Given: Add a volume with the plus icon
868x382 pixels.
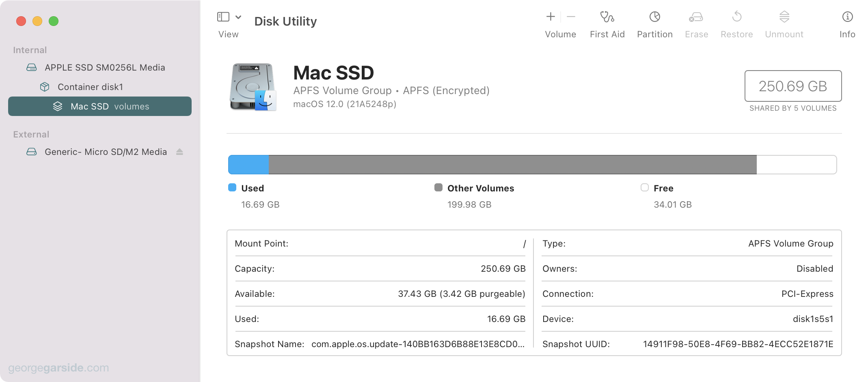Looking at the screenshot, I should pos(551,17).
